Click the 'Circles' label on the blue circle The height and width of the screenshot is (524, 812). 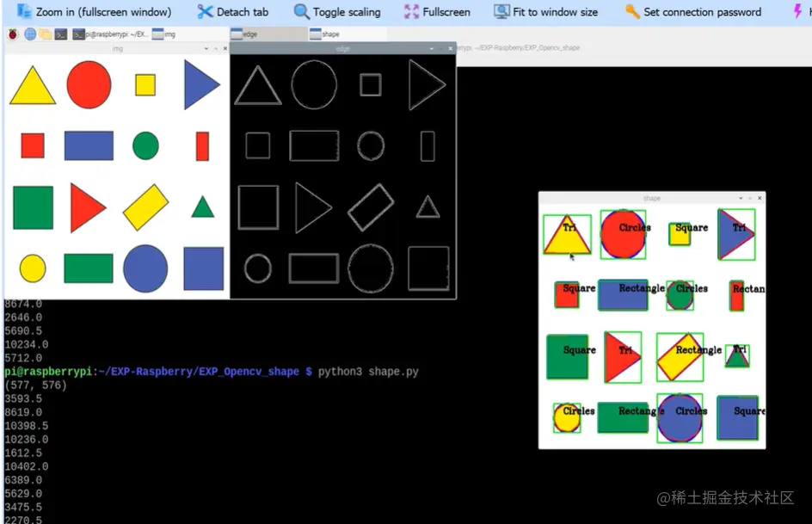[x=692, y=410]
